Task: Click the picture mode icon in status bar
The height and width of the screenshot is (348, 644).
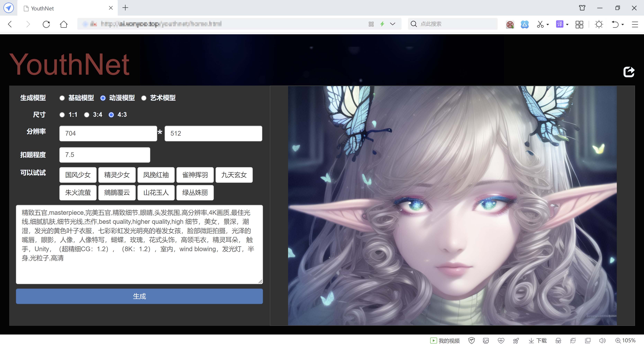Action: point(486,341)
